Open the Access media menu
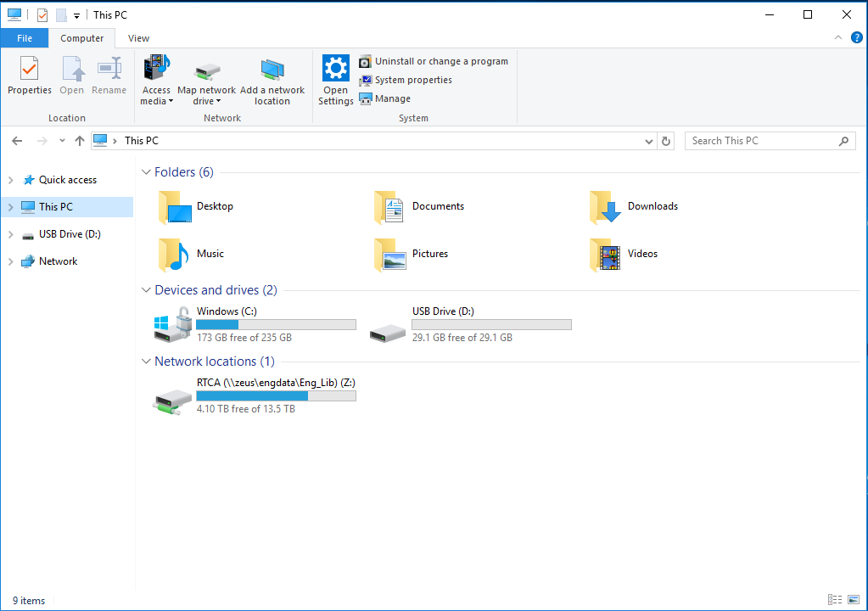This screenshot has height=611, width=868. coord(157,80)
